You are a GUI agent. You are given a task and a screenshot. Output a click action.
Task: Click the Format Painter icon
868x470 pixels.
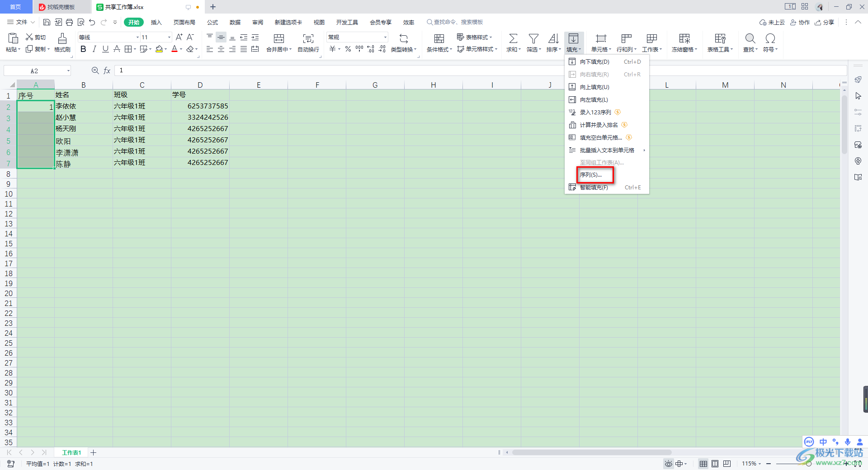pos(62,38)
